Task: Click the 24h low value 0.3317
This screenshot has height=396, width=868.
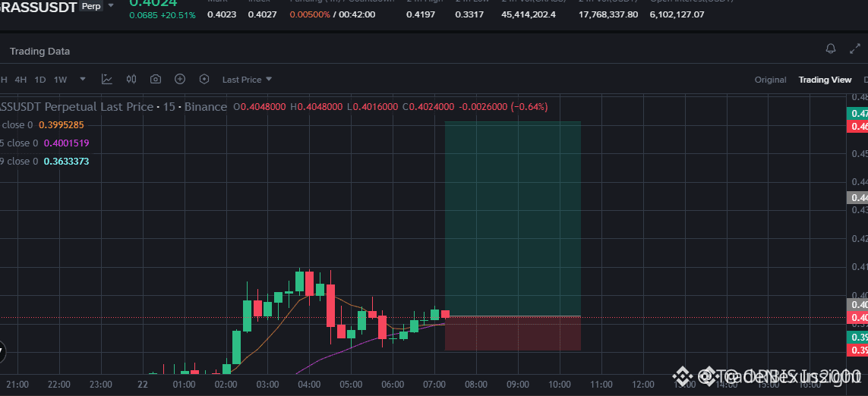Action: (x=469, y=14)
